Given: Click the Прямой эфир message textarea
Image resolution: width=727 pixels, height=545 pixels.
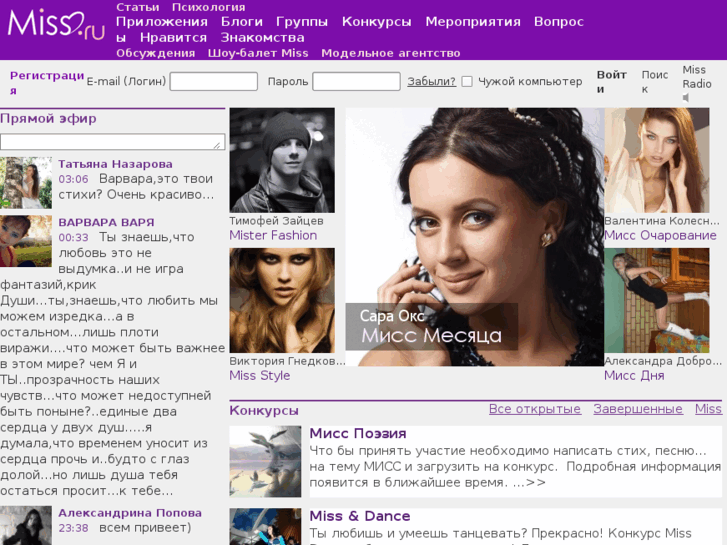Looking at the screenshot, I should [112, 142].
